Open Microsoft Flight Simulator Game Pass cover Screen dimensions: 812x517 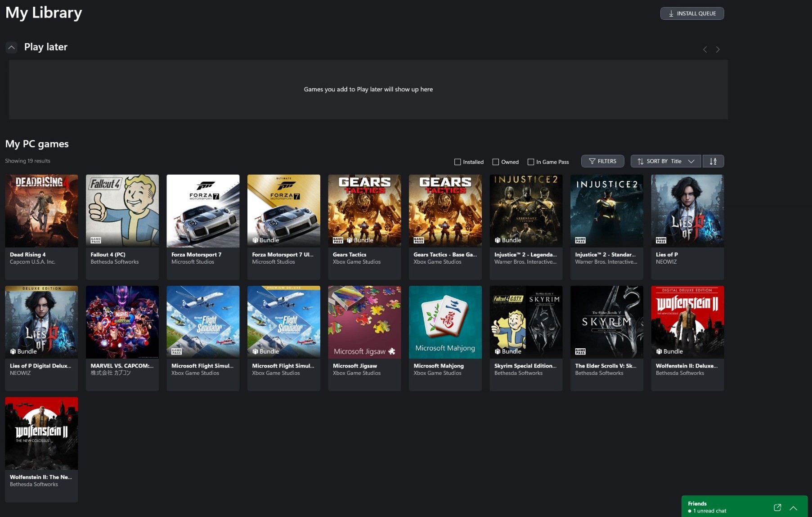click(x=203, y=322)
